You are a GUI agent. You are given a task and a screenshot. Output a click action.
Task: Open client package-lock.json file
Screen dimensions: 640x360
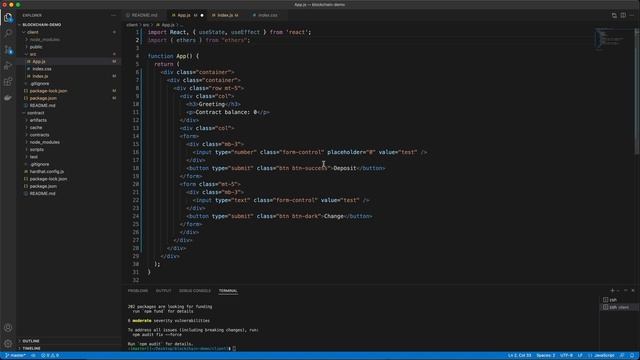[69, 91]
